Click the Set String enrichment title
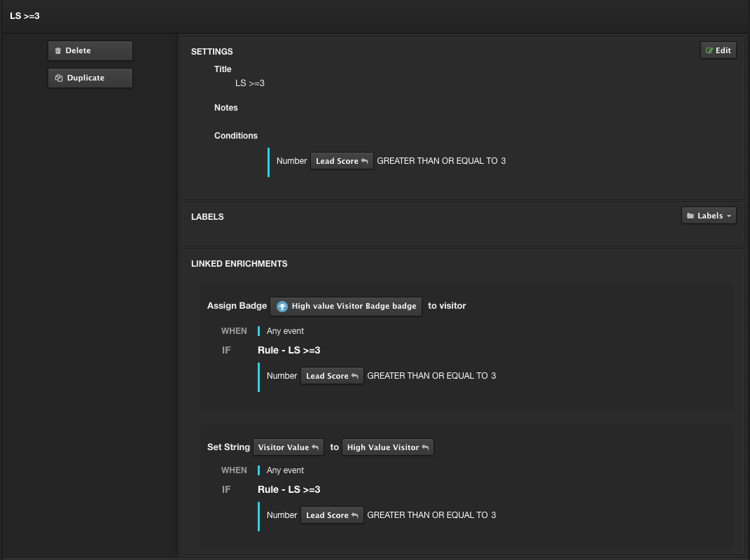This screenshot has width=750, height=560. click(228, 447)
